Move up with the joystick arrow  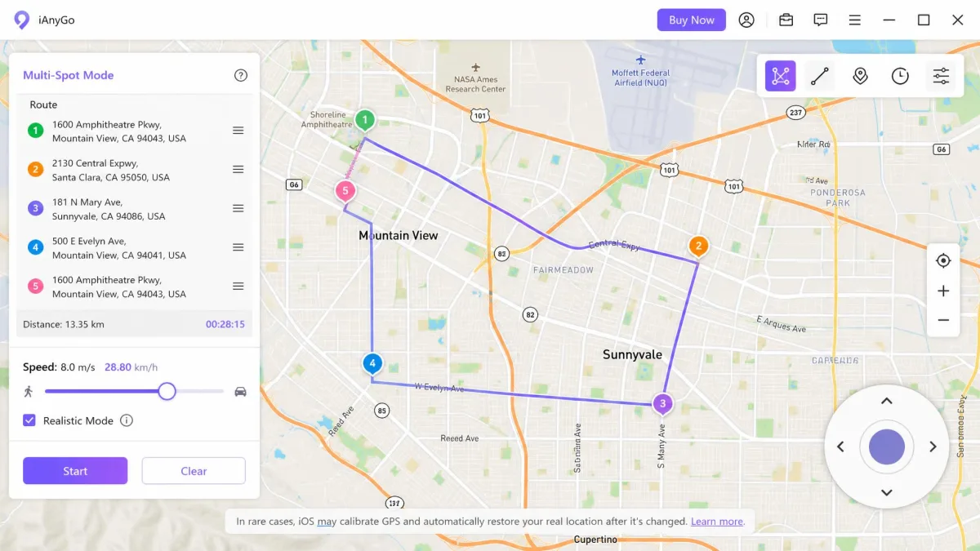click(886, 401)
